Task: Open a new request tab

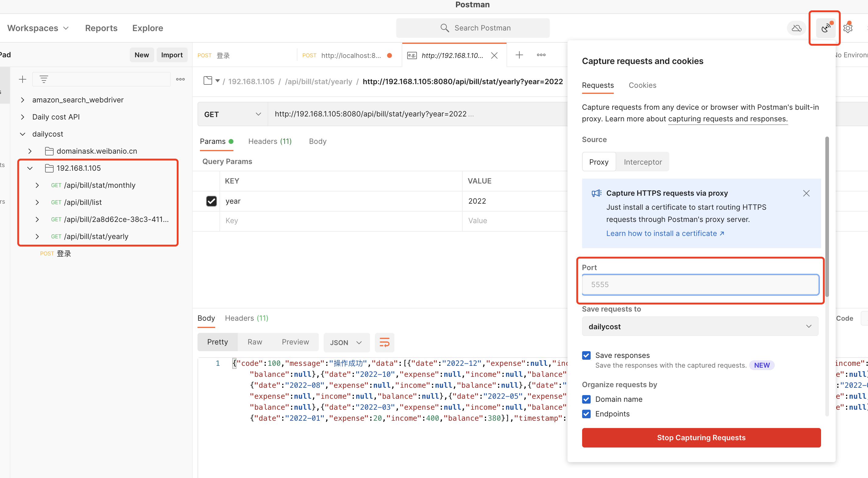Action: pos(519,55)
